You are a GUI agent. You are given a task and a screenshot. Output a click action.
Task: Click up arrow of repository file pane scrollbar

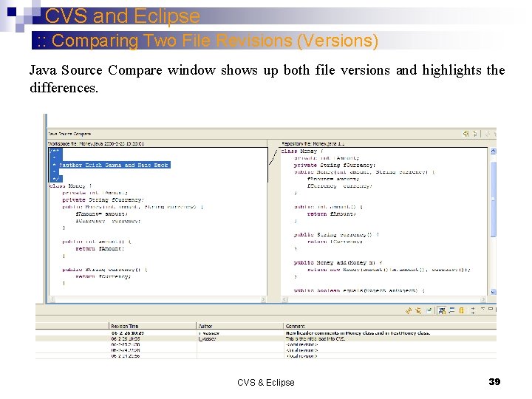pos(494,151)
